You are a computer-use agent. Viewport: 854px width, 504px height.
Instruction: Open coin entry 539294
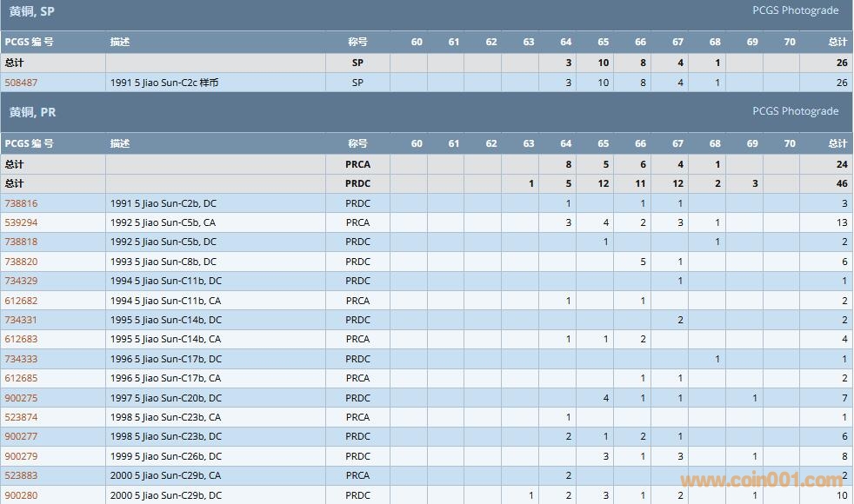tap(22, 222)
